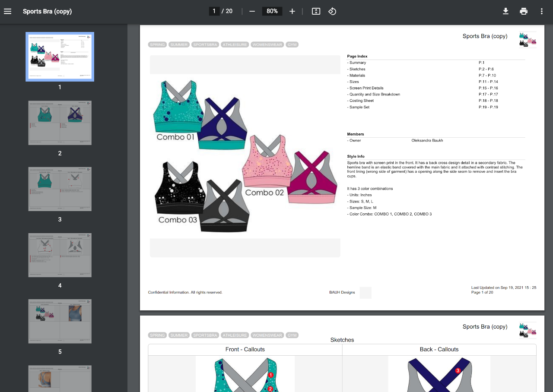Image resolution: width=553 pixels, height=392 pixels.
Task: Click the SPRING tag on page 1
Action: [158, 44]
